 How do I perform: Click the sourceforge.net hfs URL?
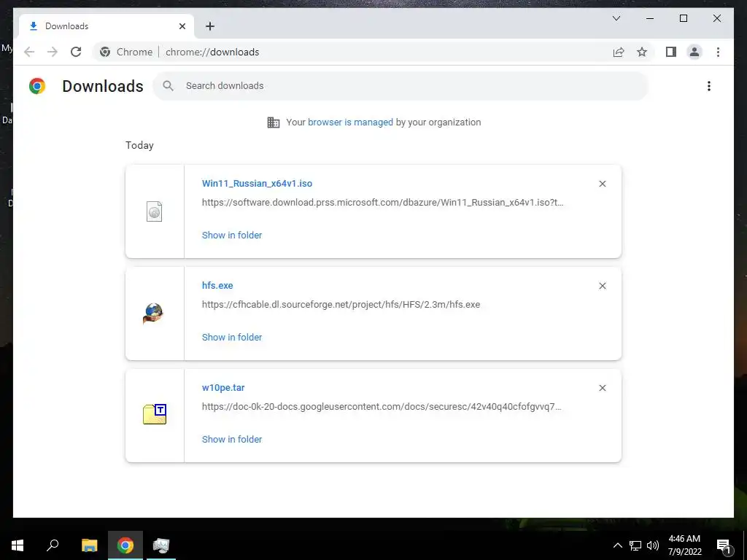click(x=341, y=304)
